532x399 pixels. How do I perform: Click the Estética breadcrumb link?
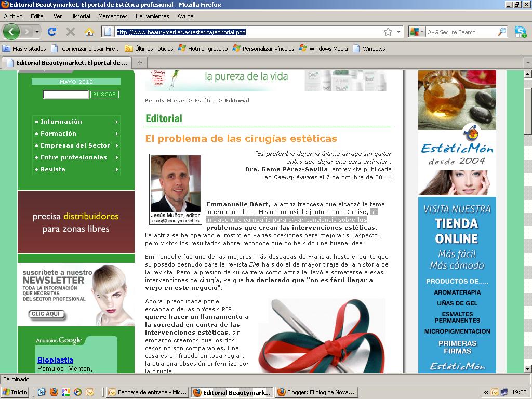206,100
